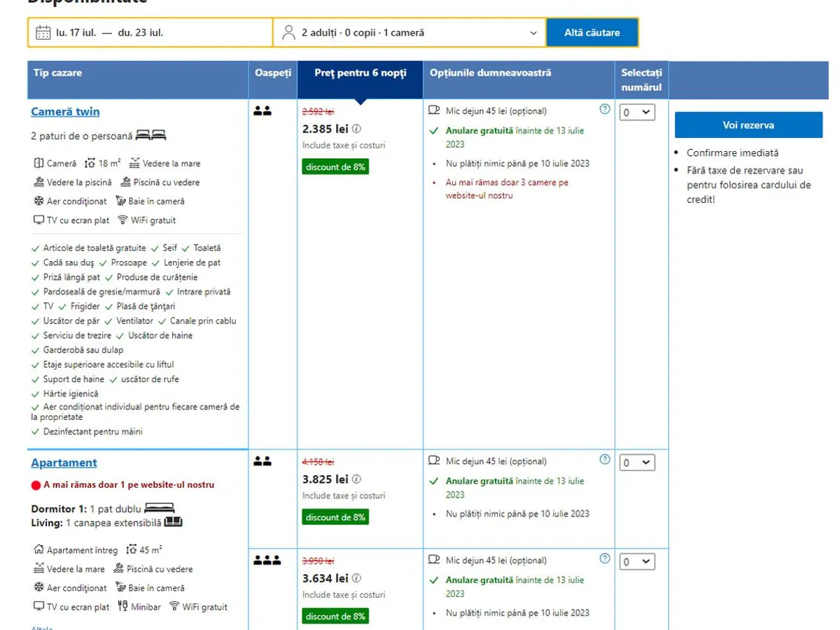Open the Camera twin room link
Screen dimensions: 840x630
(x=65, y=112)
